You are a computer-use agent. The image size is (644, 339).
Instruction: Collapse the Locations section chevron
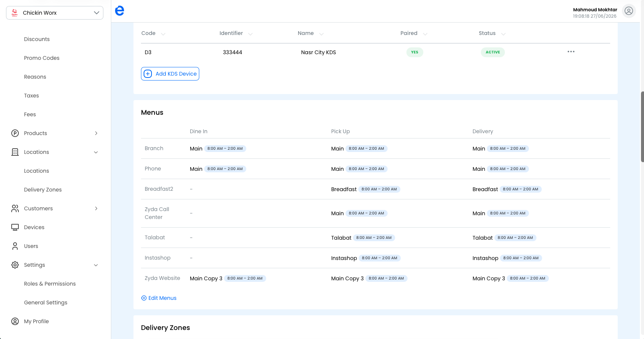pyautogui.click(x=96, y=152)
